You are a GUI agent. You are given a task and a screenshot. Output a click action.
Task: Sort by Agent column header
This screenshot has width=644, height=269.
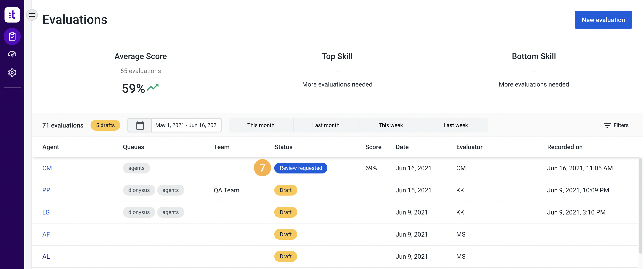tap(50, 147)
